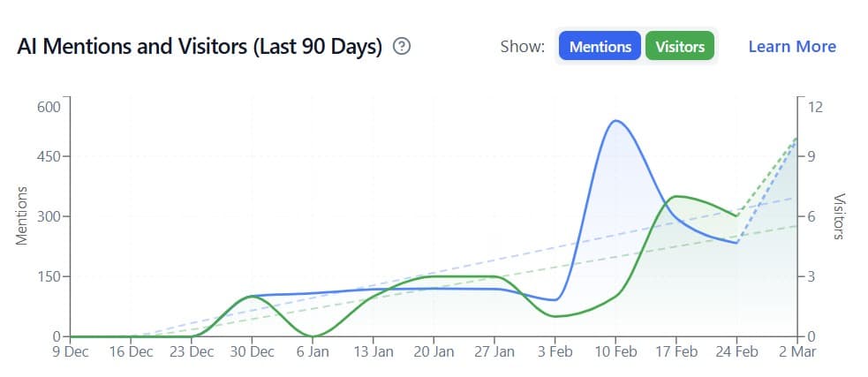
Task: Toggle the Visitors series off
Action: click(x=680, y=47)
